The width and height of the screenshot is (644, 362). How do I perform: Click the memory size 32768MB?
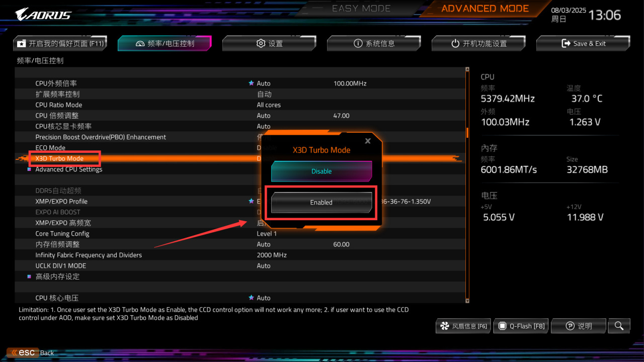(x=587, y=170)
